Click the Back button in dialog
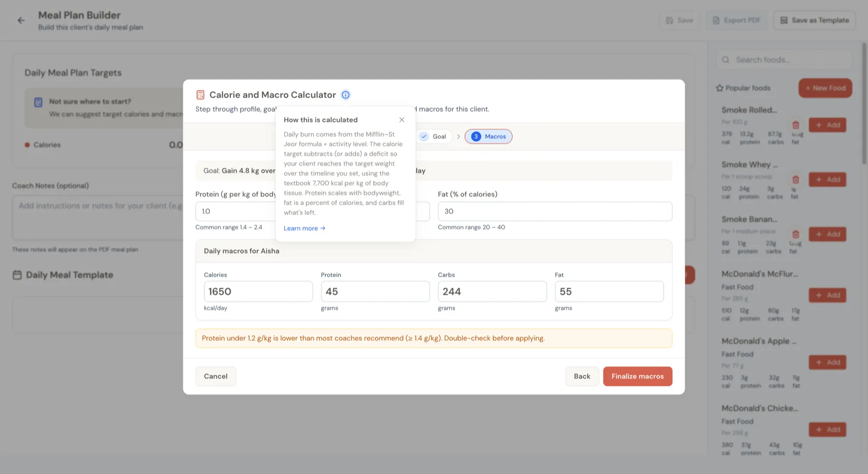Screen dimensions: 868x474 pyautogui.click(x=582, y=376)
